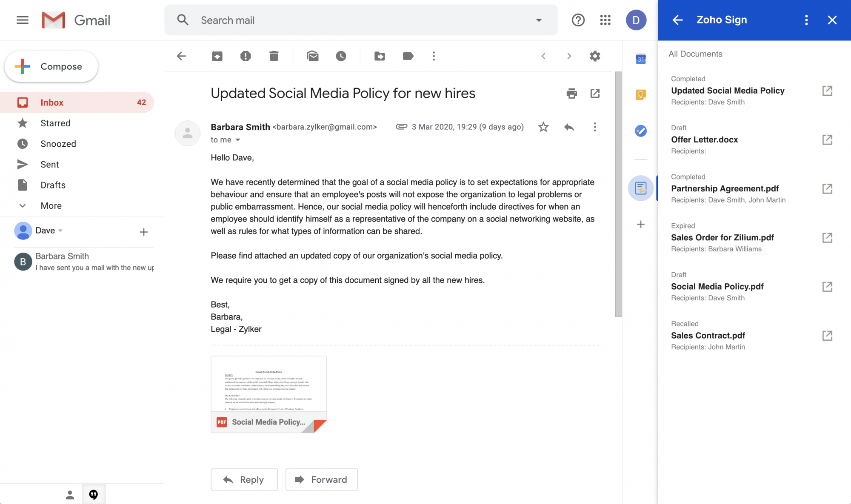Image resolution: width=851 pixels, height=504 pixels.
Task: Star the message from Barbara Smith
Action: pos(543,127)
